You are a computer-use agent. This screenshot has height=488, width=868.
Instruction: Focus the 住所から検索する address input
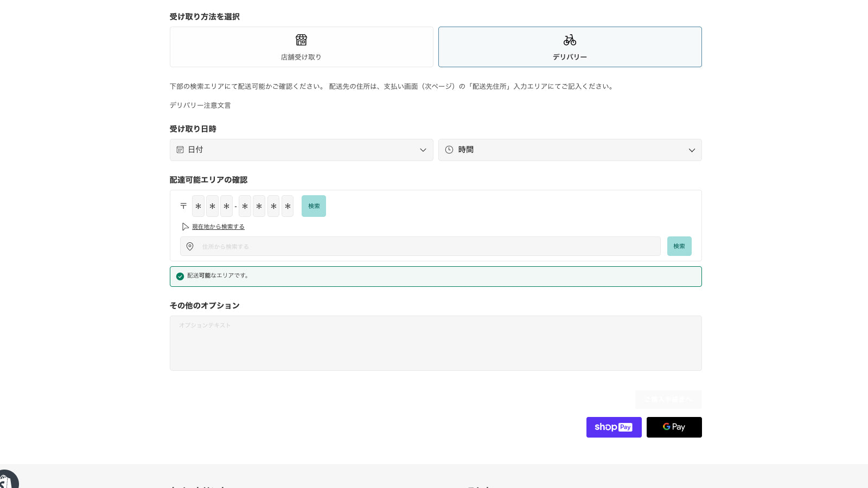pos(429,246)
